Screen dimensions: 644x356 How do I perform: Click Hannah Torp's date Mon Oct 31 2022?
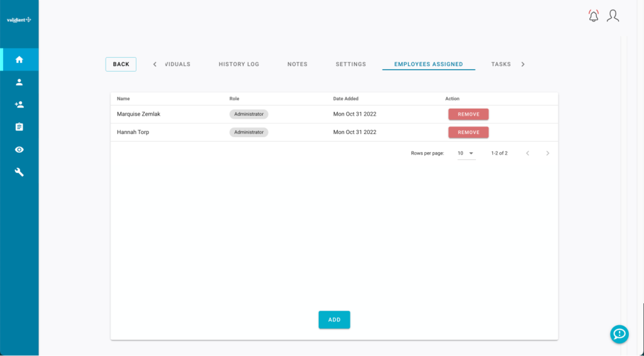click(x=355, y=132)
